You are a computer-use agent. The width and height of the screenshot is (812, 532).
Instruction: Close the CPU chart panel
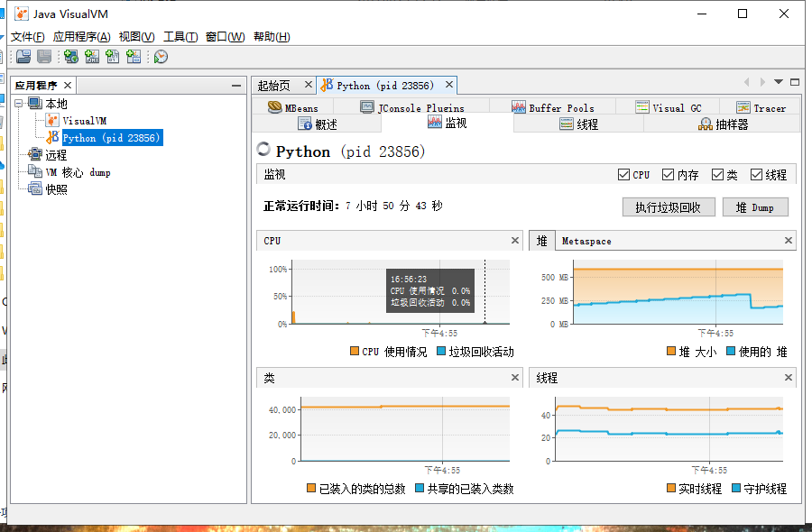coord(515,240)
